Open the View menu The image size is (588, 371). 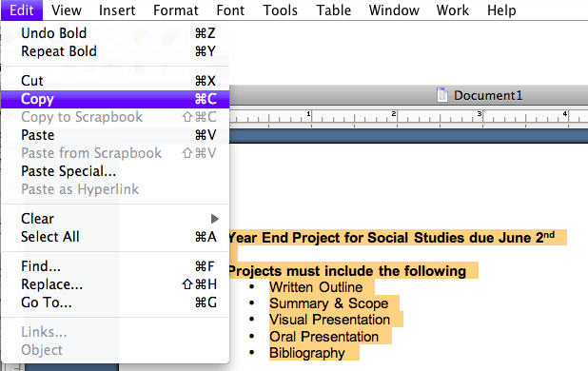coord(67,10)
